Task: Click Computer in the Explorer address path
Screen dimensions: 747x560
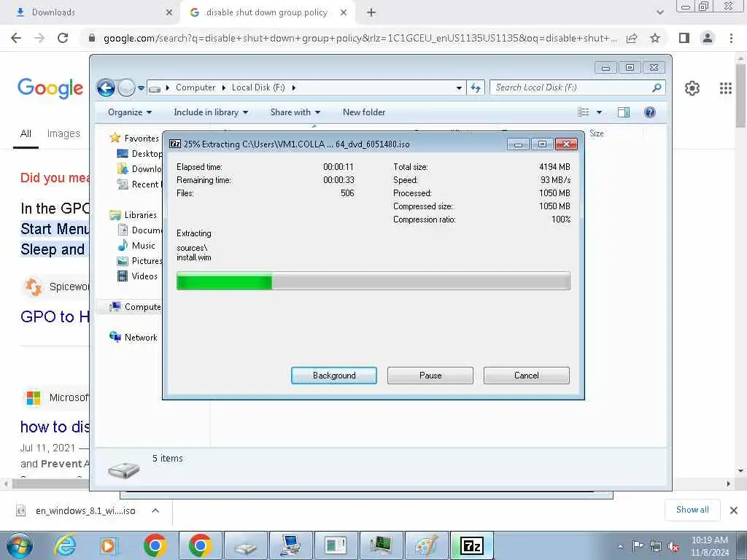Action: 196,87
